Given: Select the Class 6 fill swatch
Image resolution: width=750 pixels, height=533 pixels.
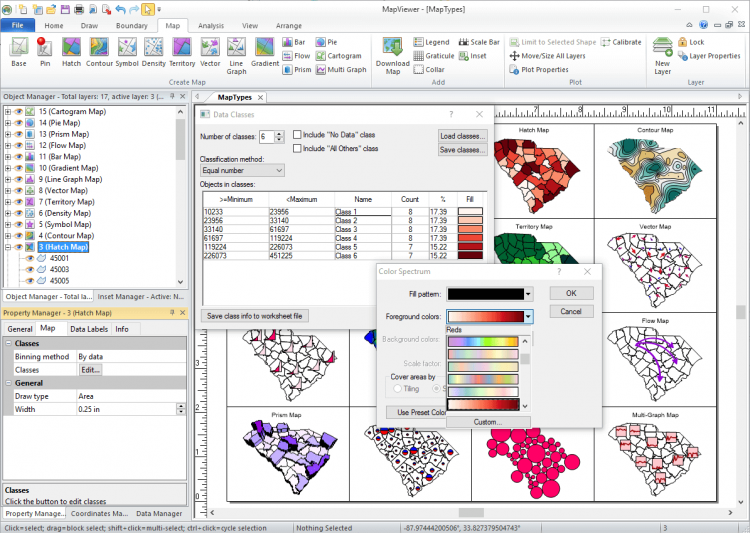Looking at the screenshot, I should tap(470, 256).
